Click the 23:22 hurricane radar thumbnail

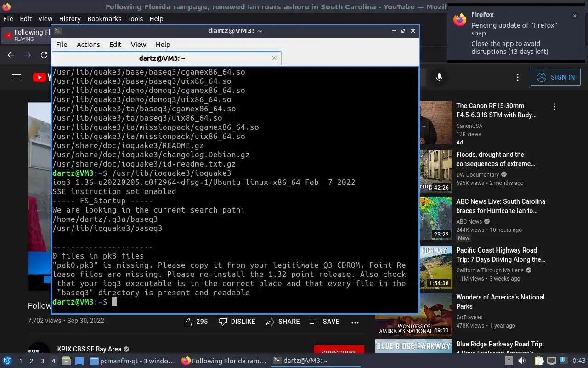click(x=436, y=218)
